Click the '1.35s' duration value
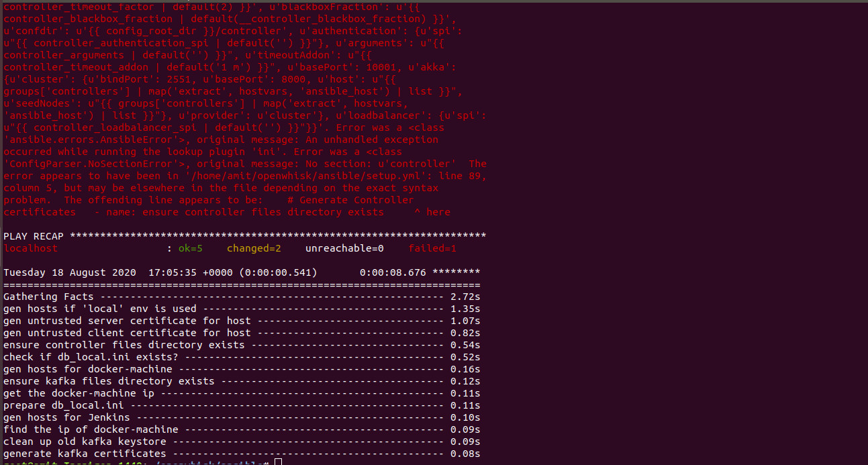 pos(465,309)
